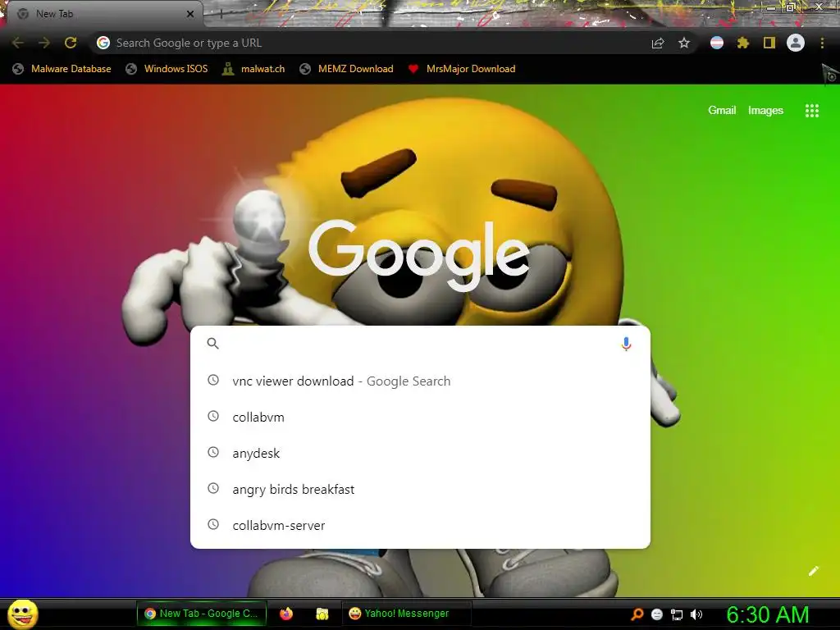The height and width of the screenshot is (630, 840).
Task: Open a new tab with plus button
Action: pyautogui.click(x=221, y=14)
